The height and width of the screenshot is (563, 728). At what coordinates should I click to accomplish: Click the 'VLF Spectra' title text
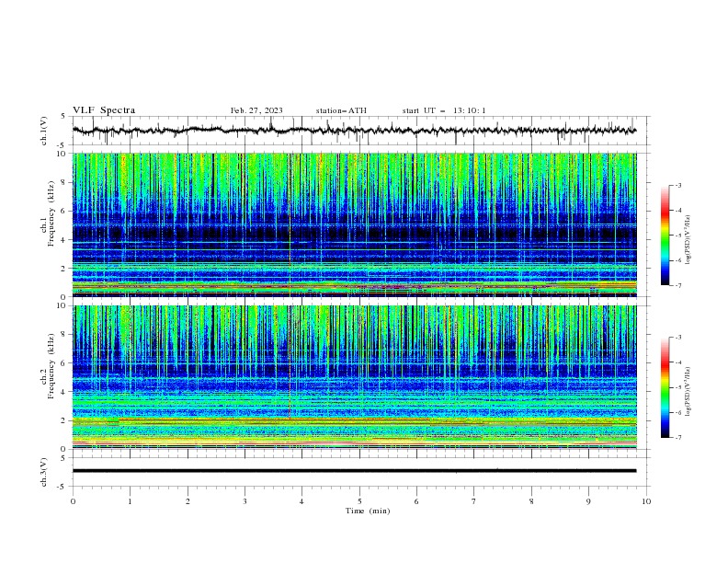(x=104, y=110)
